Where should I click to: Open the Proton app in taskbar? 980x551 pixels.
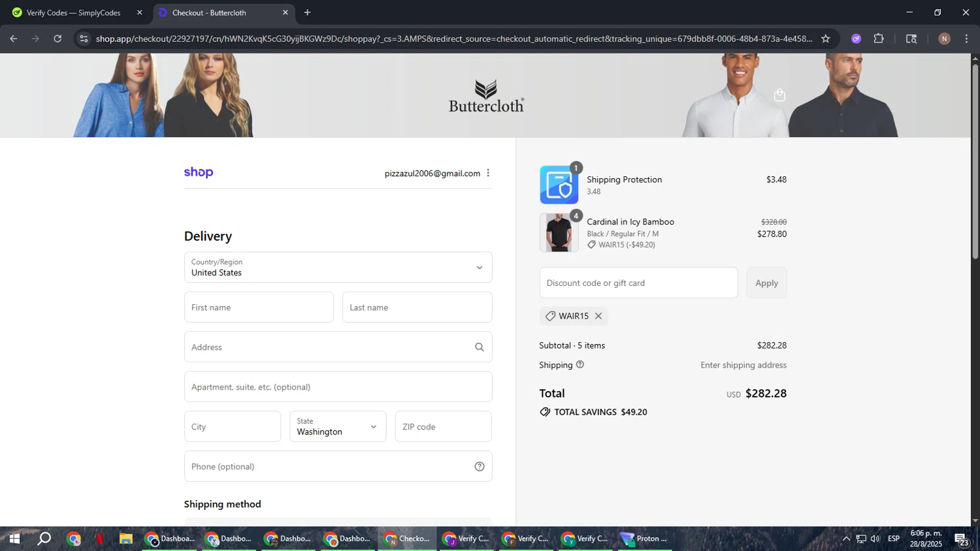[644, 539]
